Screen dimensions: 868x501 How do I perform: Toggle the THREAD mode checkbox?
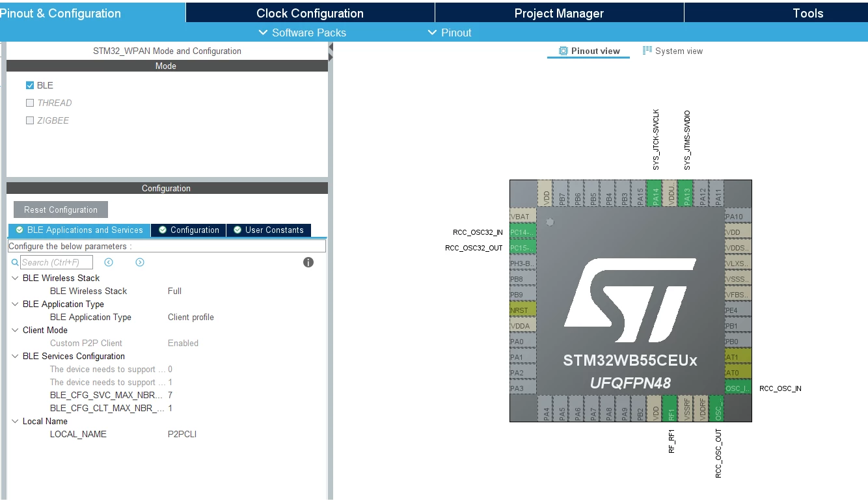30,103
